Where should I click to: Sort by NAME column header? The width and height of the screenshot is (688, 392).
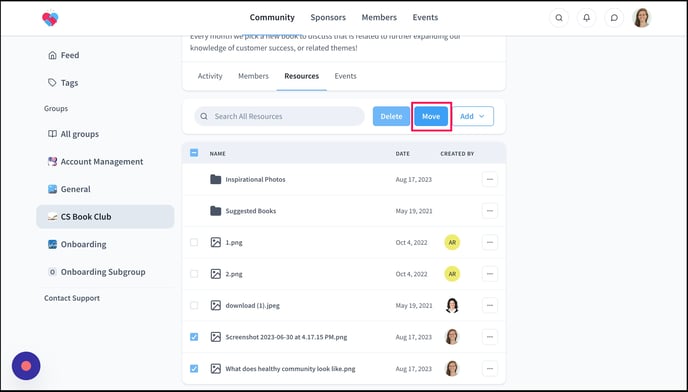coord(217,154)
